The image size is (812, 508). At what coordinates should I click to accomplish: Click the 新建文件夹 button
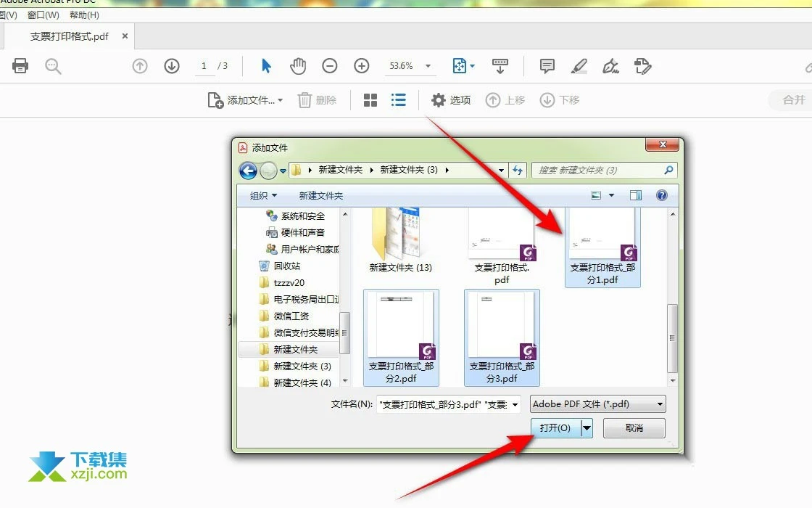coord(320,194)
